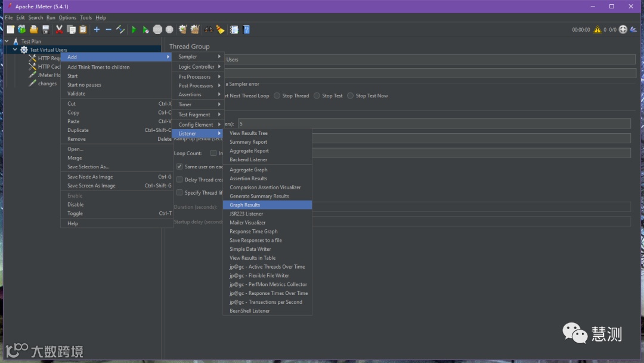This screenshot has height=363, width=644.
Task: Choose Response Time Graph listener
Action: click(x=267, y=232)
